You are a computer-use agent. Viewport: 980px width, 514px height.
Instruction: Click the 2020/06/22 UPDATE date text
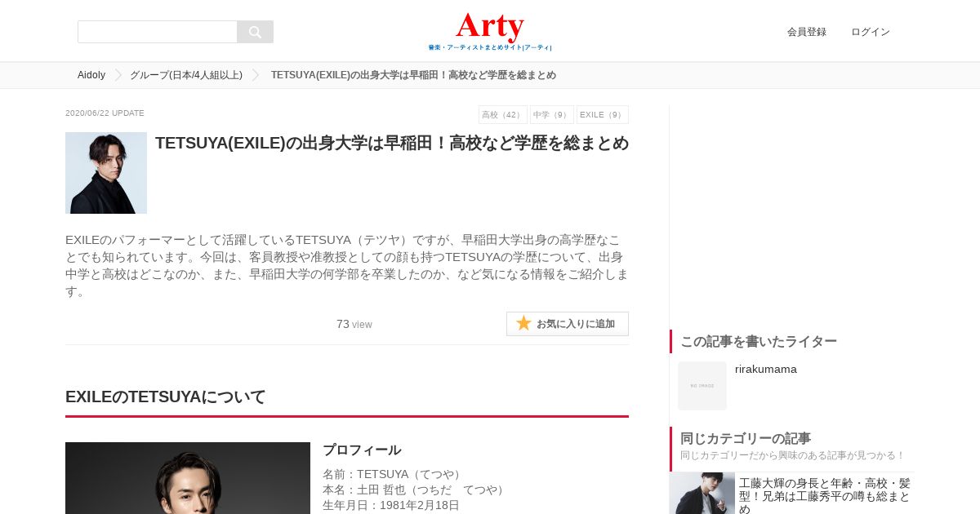point(105,113)
